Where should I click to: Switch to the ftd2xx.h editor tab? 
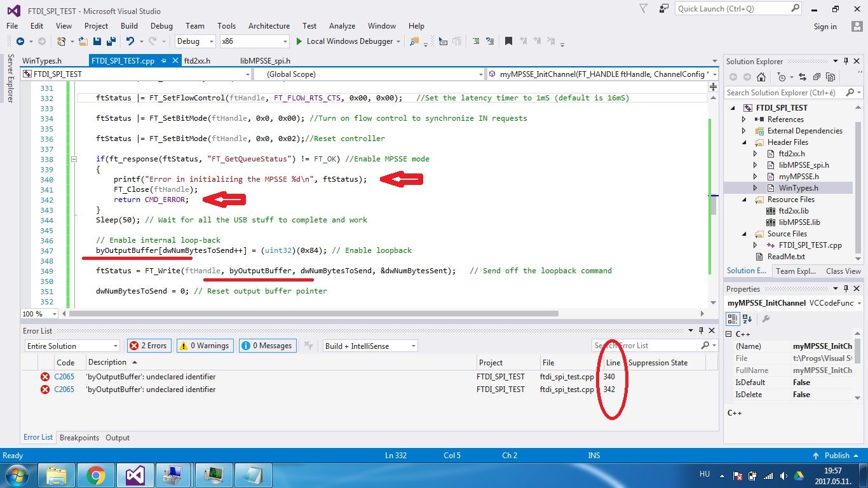(x=197, y=61)
